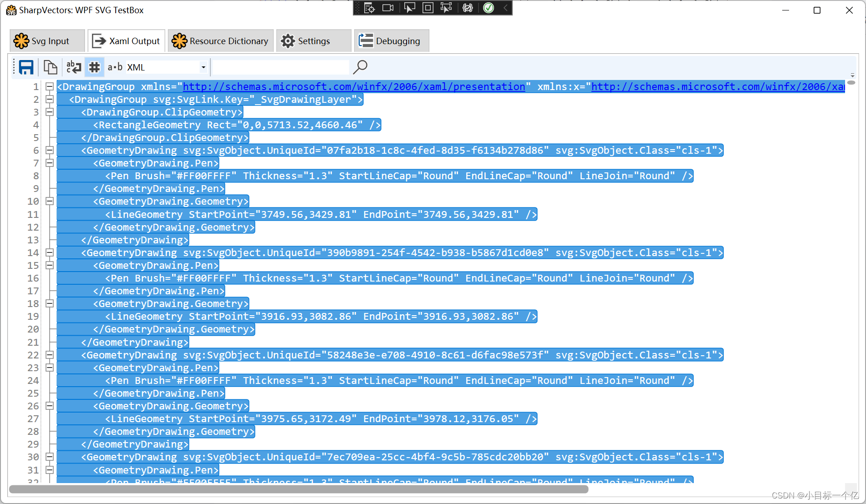866x504 pixels.
Task: Collapse the GeometryDrawing fold on line 6
Action: (50, 150)
